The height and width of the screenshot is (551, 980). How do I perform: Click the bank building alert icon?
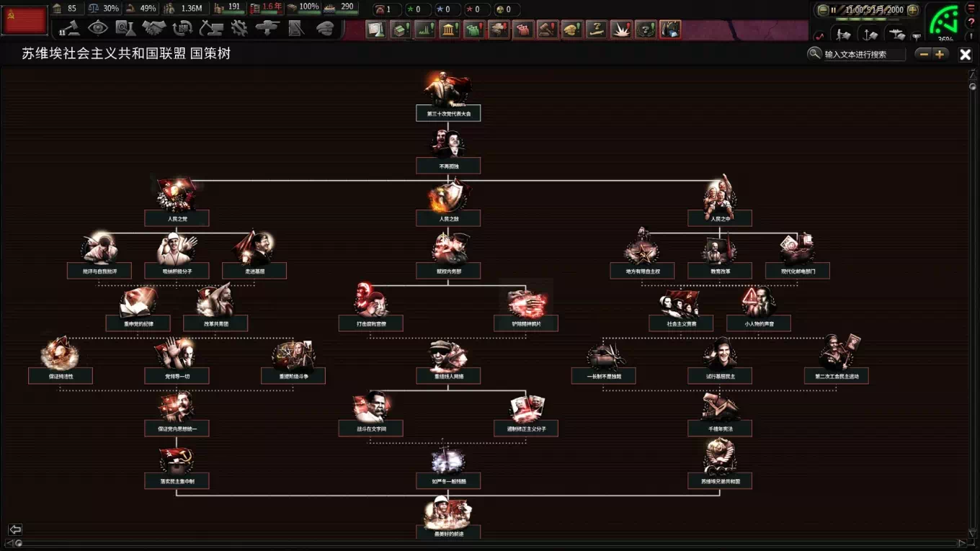[x=450, y=29]
